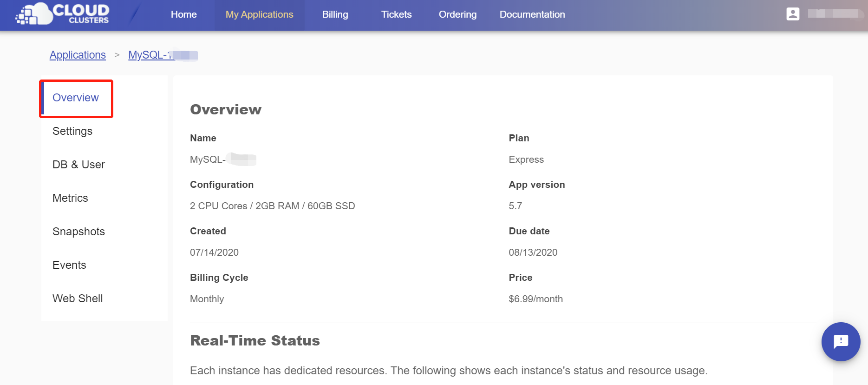Open the Snapshots section
Viewport: 868px width, 385px height.
pos(78,232)
